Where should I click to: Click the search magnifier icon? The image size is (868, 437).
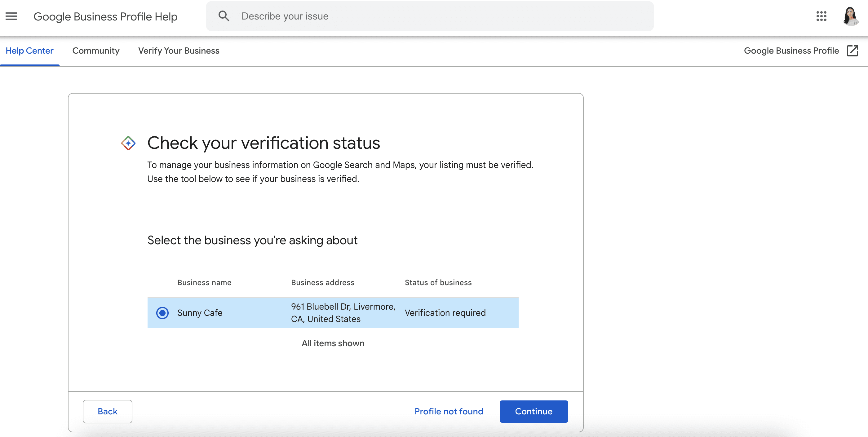(224, 15)
